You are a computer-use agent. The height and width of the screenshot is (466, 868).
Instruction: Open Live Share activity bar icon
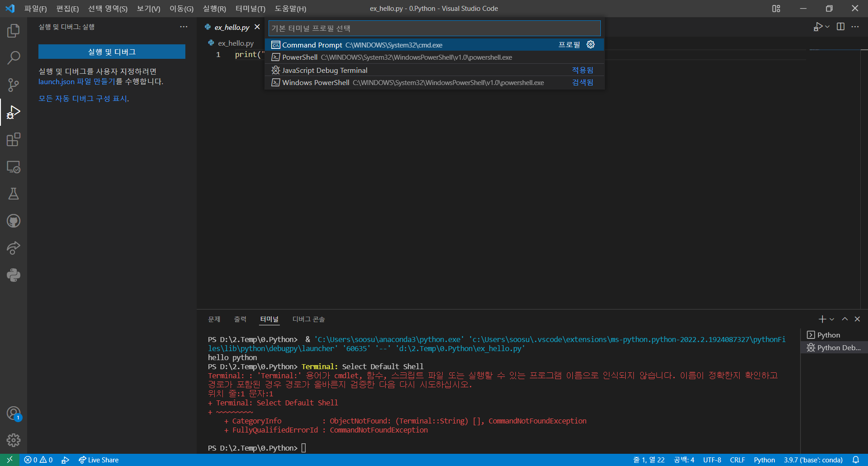click(14, 248)
